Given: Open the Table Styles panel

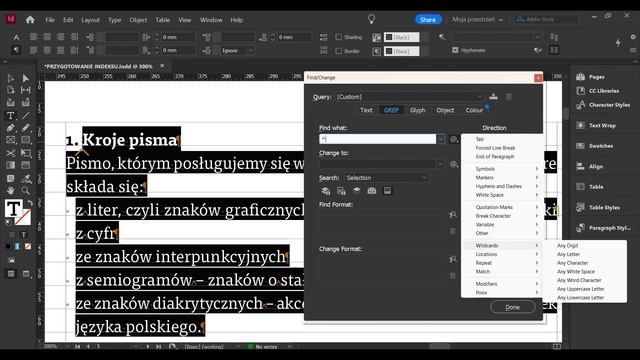Looking at the screenshot, I should pos(605,207).
